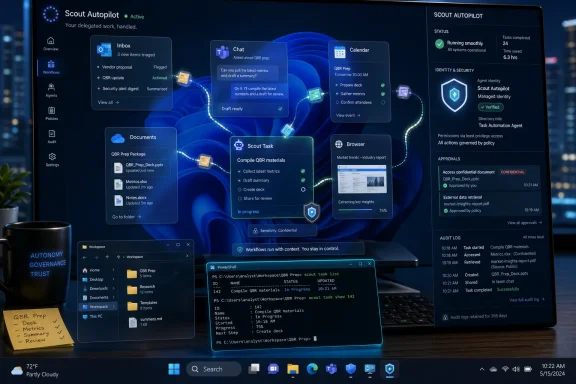This screenshot has height=384, width=576.
Task: Open Vendor proposal email in Inbox
Action: coord(132,67)
